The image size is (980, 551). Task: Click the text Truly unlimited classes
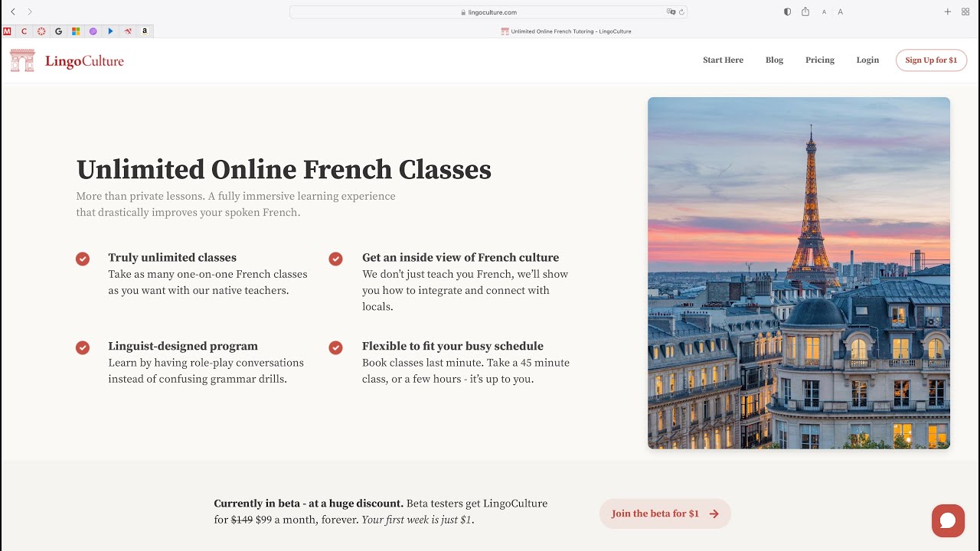coord(172,258)
